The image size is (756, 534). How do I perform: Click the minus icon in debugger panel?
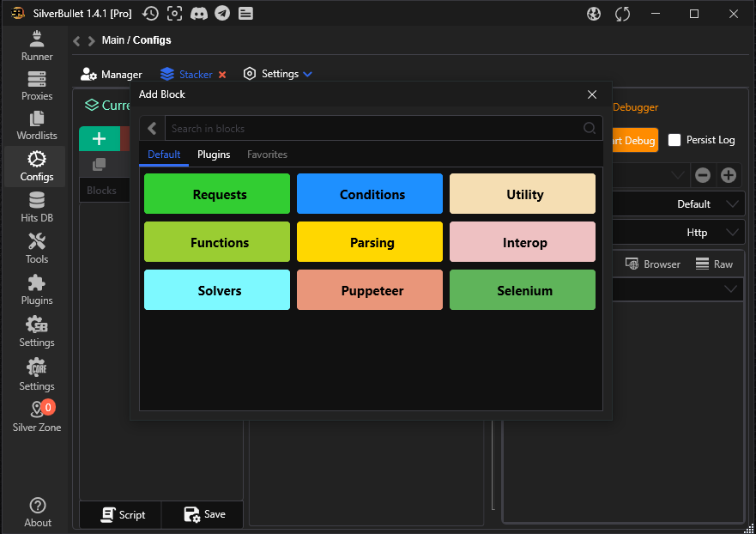tap(703, 175)
